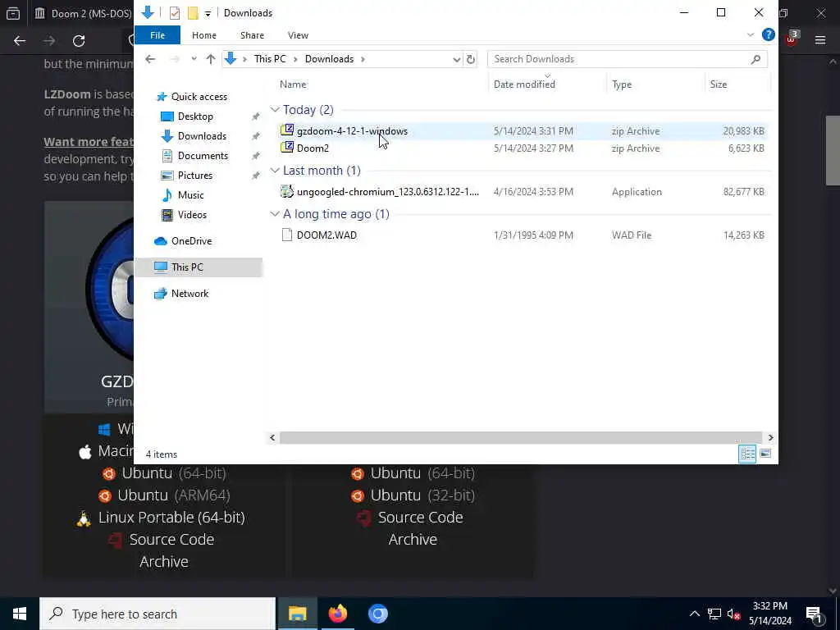Screen dimensions: 840x630
Task: Open the Home ribbon tab
Action: [204, 35]
